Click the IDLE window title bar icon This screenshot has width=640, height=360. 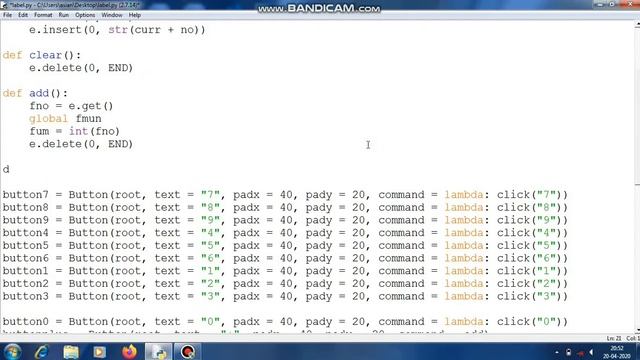(4, 5)
